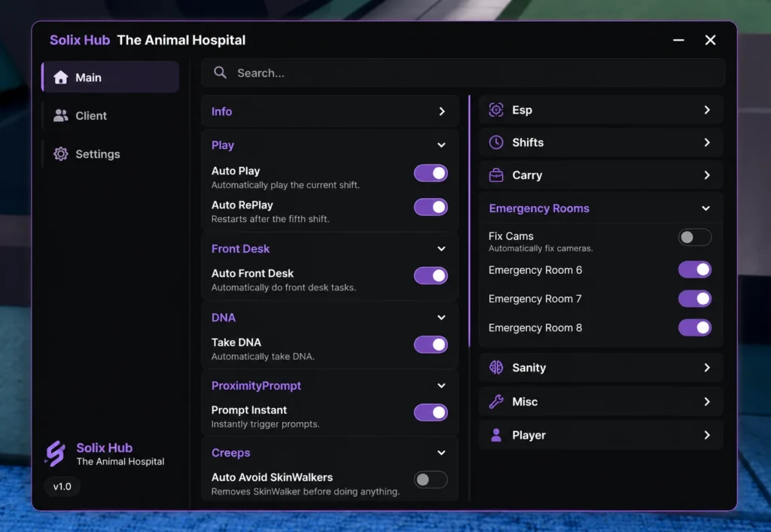Screen dimensions: 771x532
Task: Enable Auto Avoid SkinWalkers
Action: (x=431, y=479)
